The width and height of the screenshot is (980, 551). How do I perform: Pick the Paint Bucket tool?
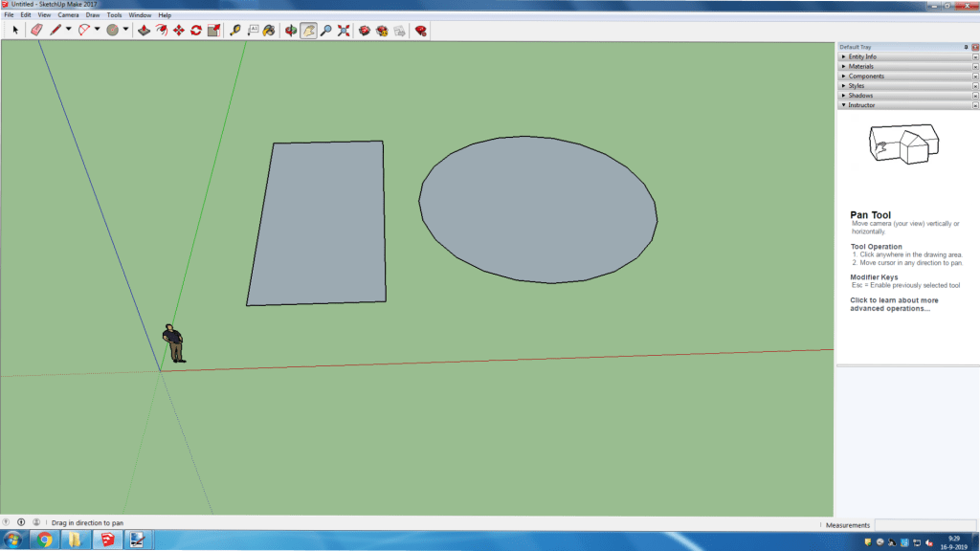(269, 31)
